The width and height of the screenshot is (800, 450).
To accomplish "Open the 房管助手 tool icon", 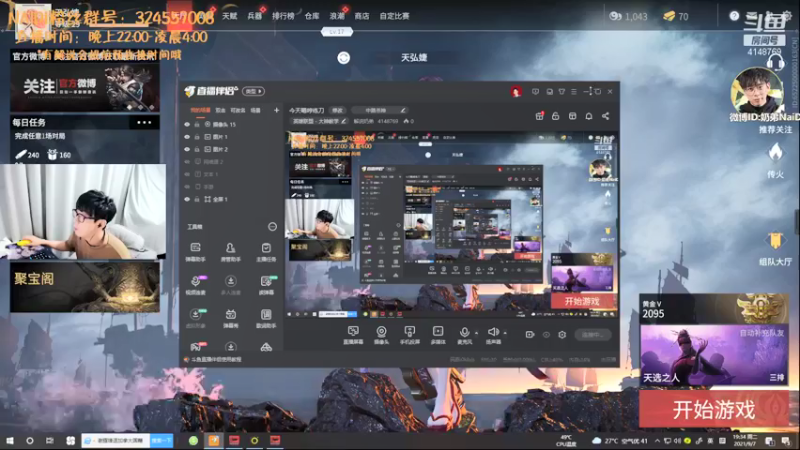I will tap(231, 252).
